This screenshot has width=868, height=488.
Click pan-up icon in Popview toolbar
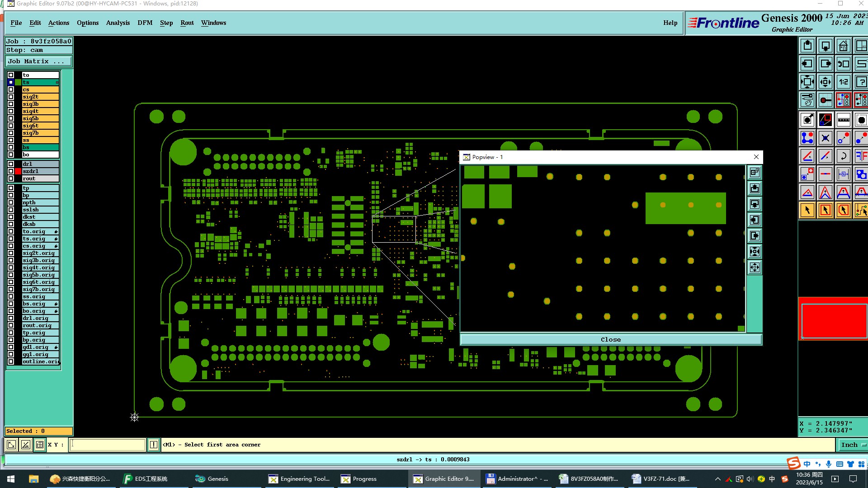click(x=755, y=188)
